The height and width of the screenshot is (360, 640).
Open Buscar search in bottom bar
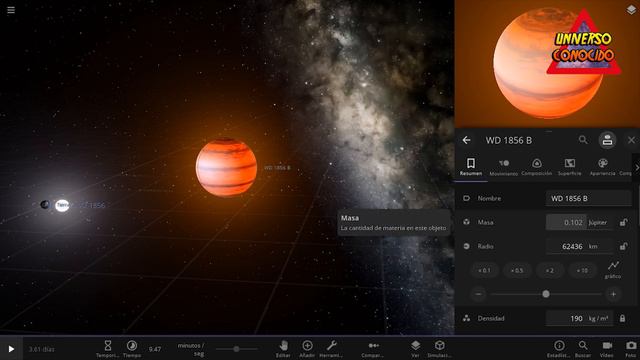point(583,349)
